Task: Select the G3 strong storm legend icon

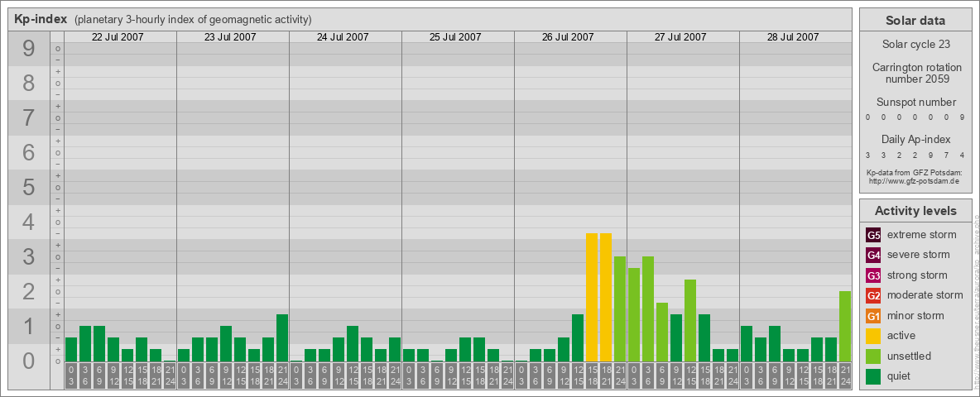Action: pyautogui.click(x=873, y=275)
